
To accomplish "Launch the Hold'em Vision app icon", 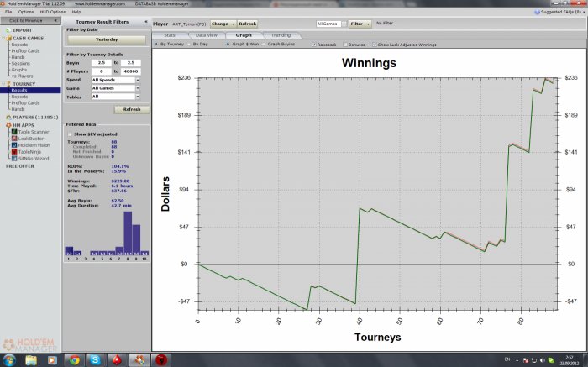I will pos(14,145).
